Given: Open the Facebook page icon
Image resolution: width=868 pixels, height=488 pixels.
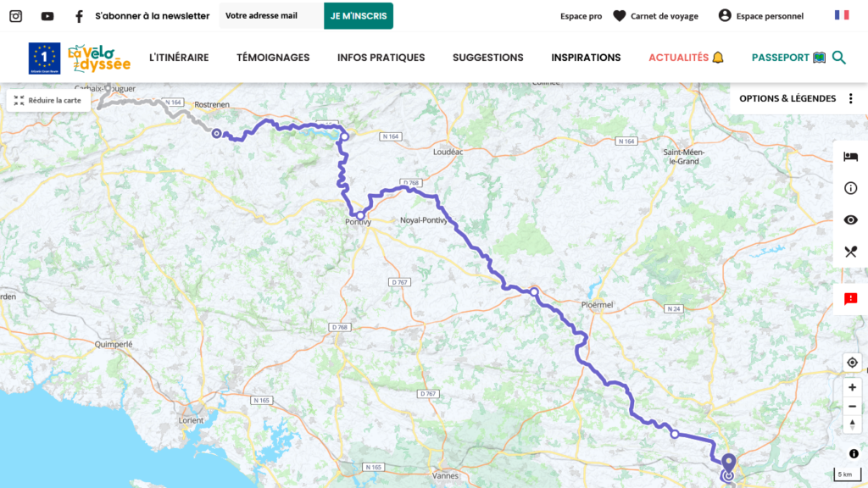Looking at the screenshot, I should tap(79, 17).
